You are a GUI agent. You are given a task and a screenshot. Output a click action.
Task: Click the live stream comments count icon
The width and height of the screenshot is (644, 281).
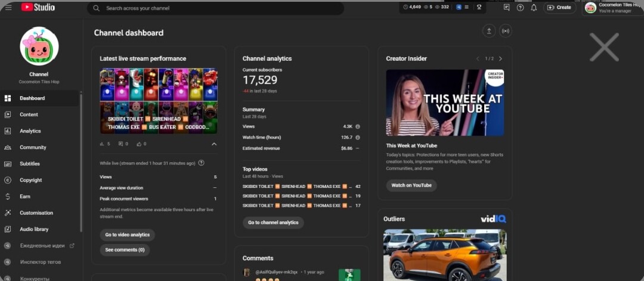pyautogui.click(x=120, y=144)
